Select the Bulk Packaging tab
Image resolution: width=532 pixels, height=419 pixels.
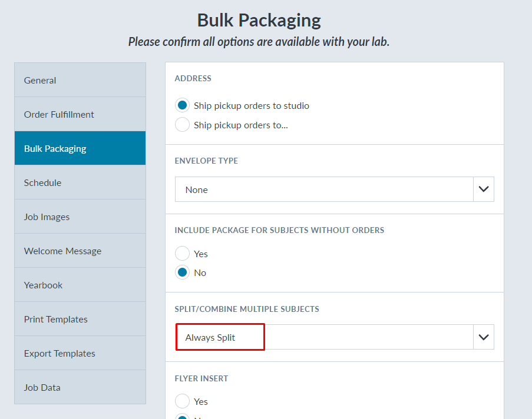pos(80,148)
